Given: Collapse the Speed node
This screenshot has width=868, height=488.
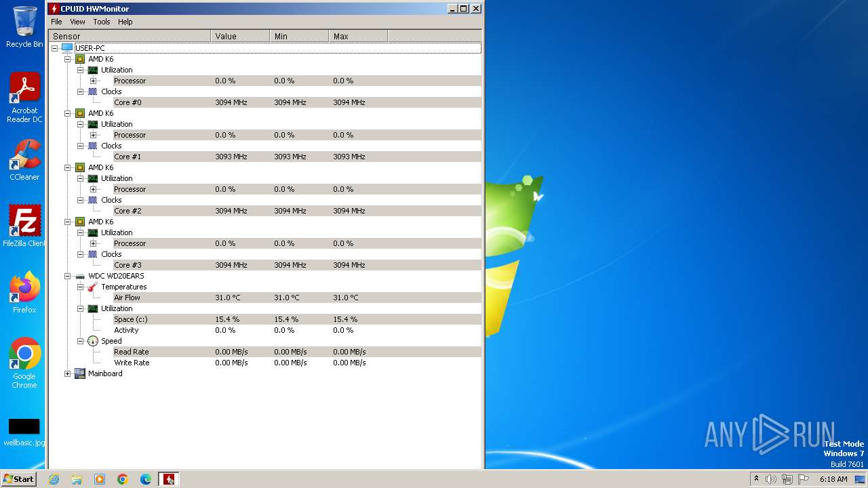Looking at the screenshot, I should tap(80, 341).
